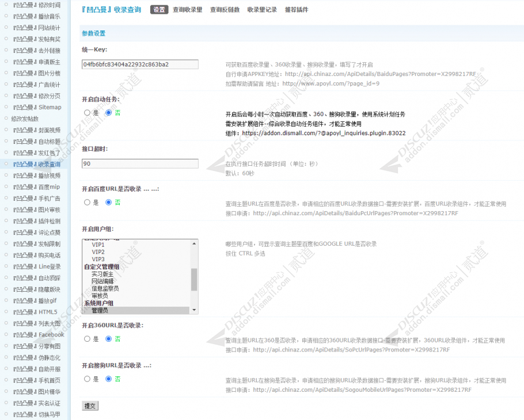The width and height of the screenshot is (524, 420).
Task: Open 『凹凸曼』播放音乐 in sidebar
Action: pyautogui.click(x=37, y=16)
